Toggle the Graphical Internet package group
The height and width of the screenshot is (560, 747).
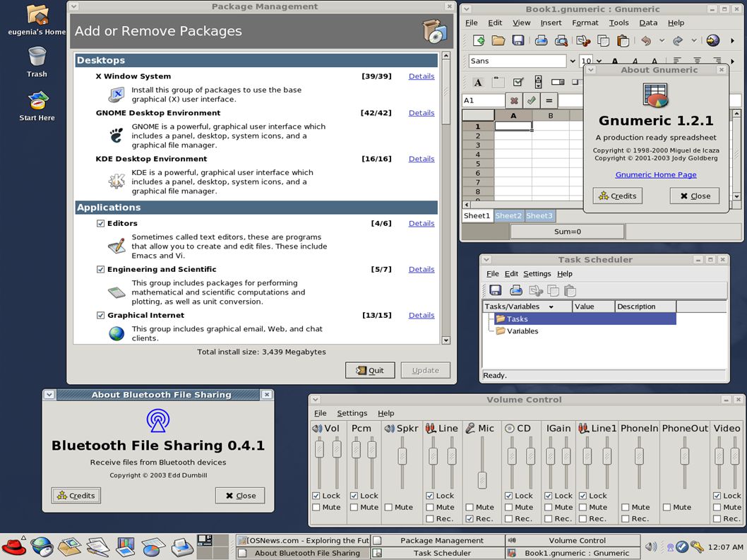click(x=100, y=315)
